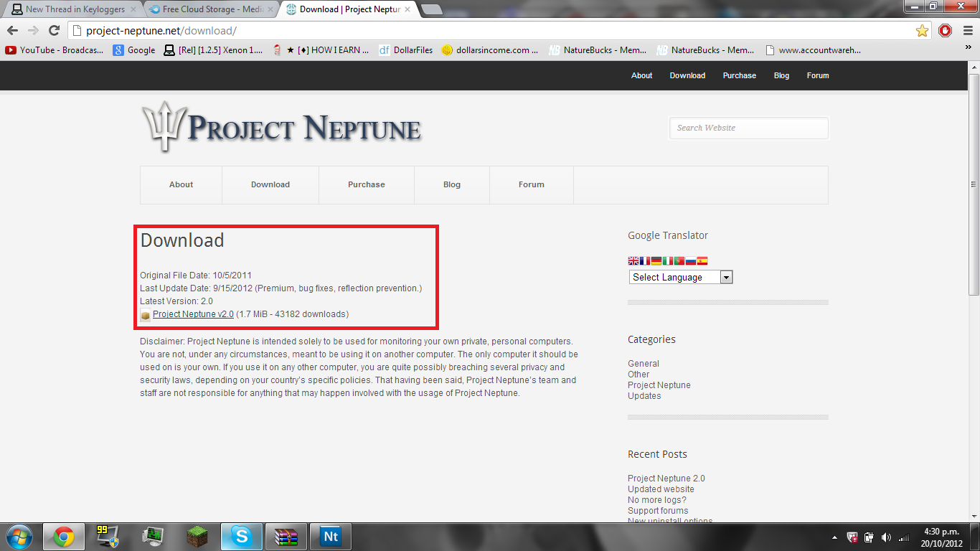Open the Updates category link

644,396
